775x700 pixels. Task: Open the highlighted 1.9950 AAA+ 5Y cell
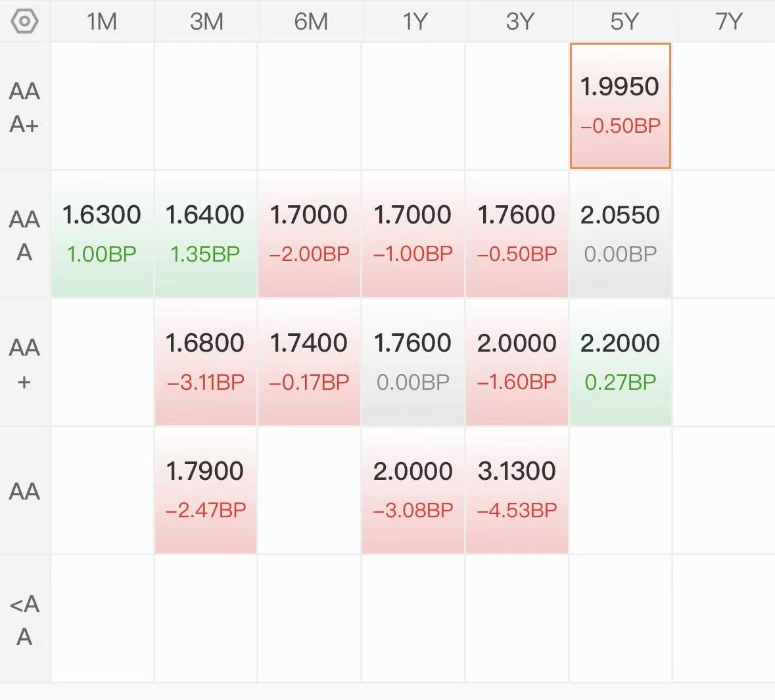pyautogui.click(x=620, y=106)
